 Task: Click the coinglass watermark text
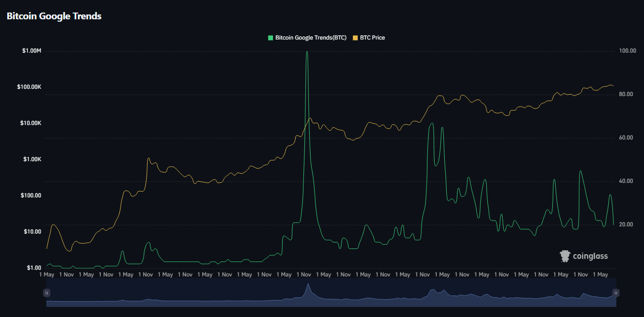pos(590,256)
